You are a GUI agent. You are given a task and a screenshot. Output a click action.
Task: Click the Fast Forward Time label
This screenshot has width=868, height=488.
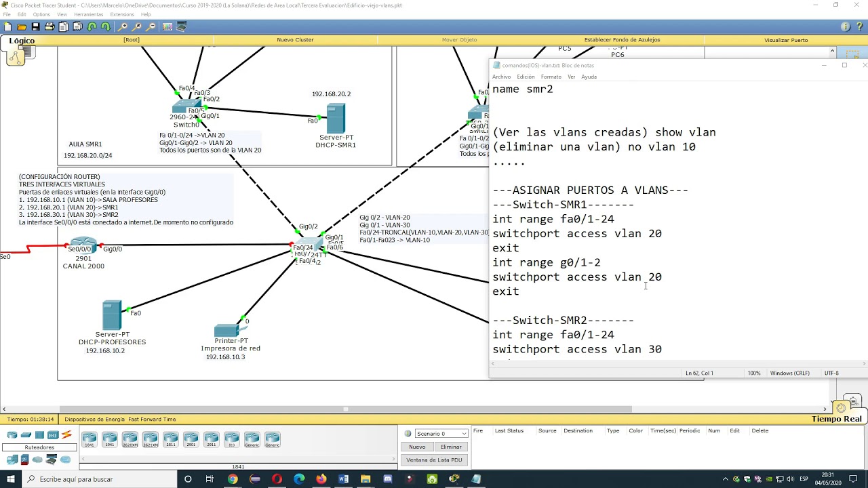click(152, 420)
